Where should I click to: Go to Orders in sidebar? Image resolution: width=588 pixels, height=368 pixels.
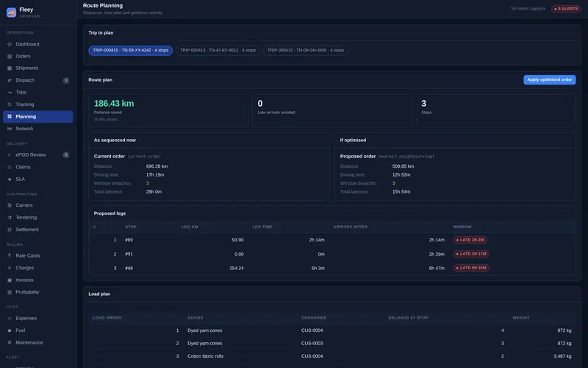[x=38, y=57]
